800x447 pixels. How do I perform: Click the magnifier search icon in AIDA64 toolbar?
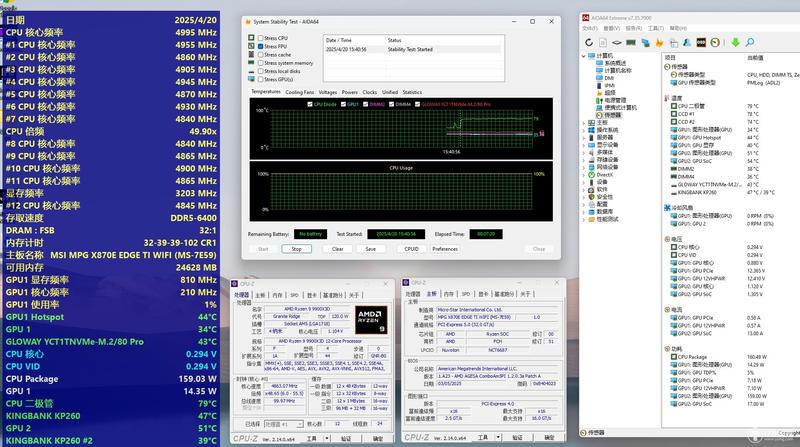click(750, 42)
